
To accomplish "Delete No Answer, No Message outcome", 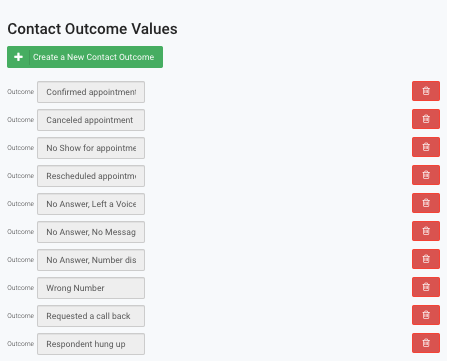I will [x=426, y=231].
